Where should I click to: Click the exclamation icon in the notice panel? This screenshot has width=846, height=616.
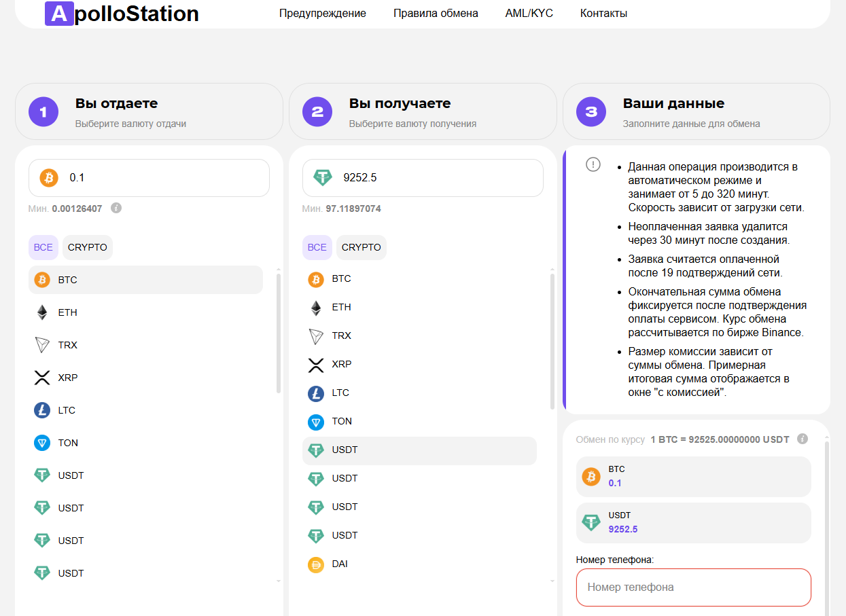pyautogui.click(x=593, y=164)
